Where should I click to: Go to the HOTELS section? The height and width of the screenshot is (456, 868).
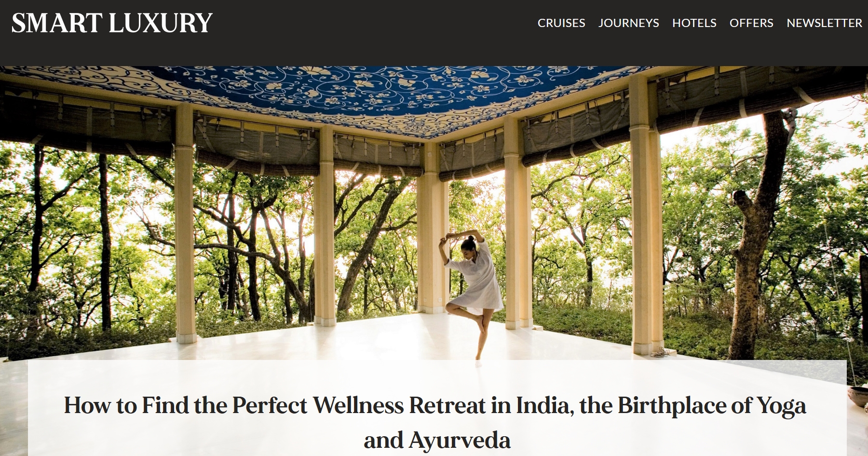click(694, 23)
